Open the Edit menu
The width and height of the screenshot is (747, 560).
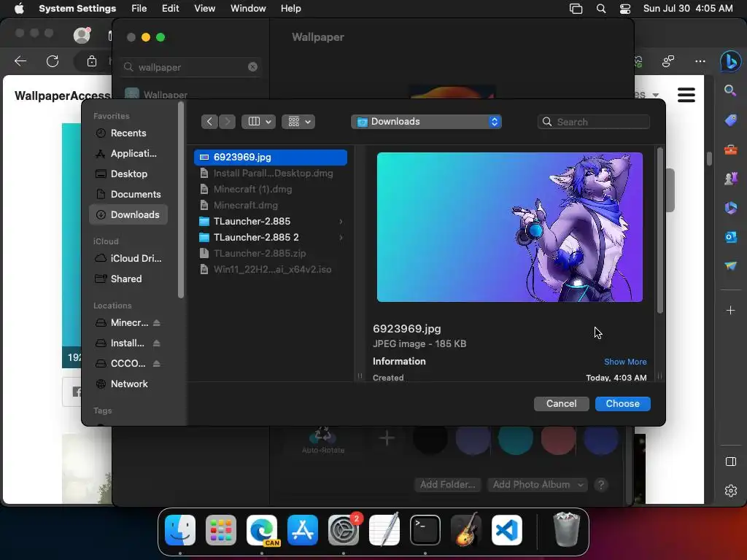171,9
